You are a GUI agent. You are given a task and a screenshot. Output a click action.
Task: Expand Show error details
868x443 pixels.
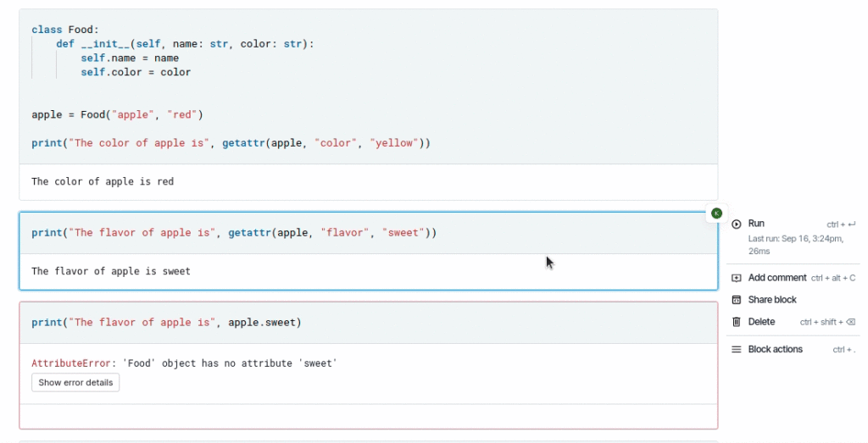click(x=75, y=383)
